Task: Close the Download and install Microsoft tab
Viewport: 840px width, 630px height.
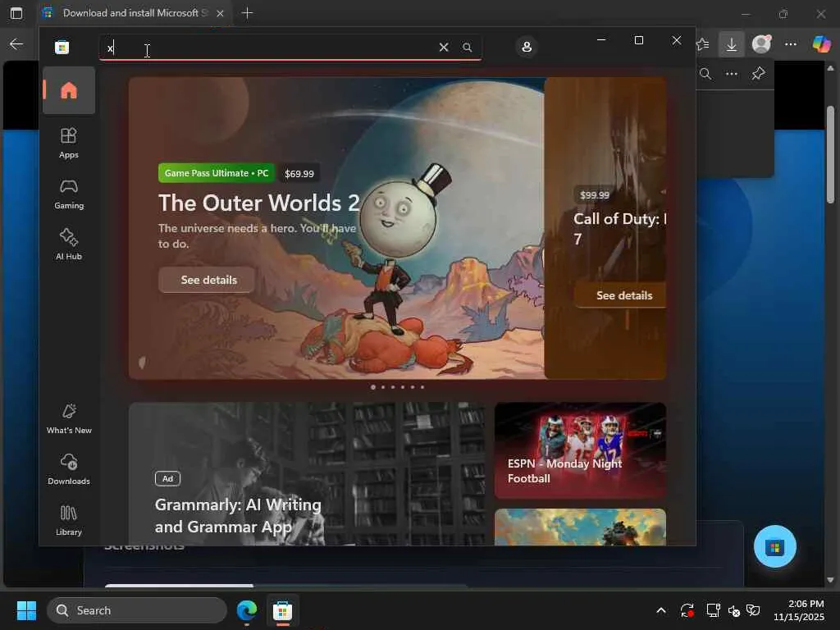Action: (220, 13)
